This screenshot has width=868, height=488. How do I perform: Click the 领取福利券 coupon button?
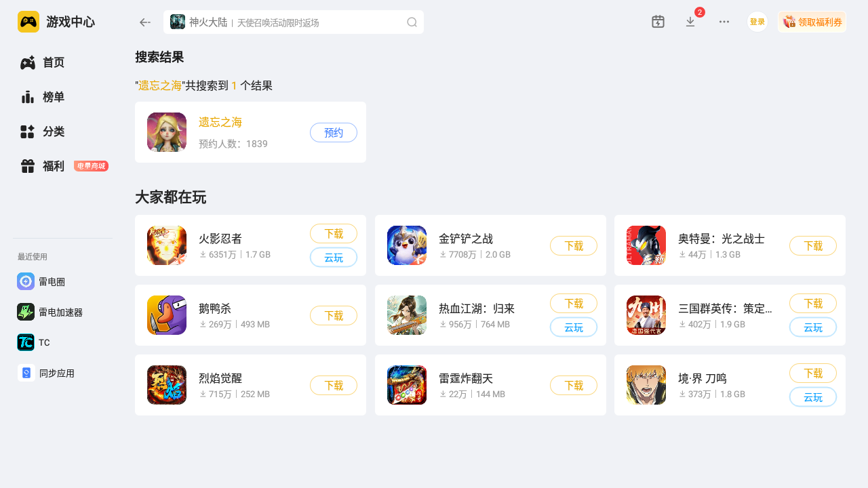pos(812,22)
